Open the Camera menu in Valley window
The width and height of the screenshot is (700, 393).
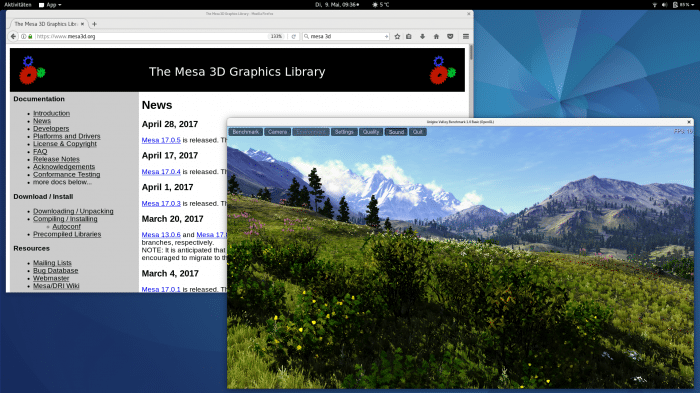coord(277,132)
